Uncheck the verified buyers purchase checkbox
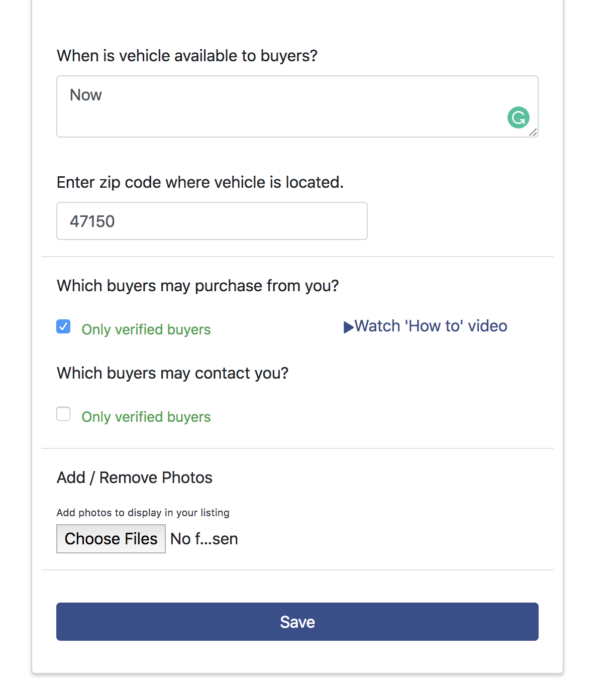 64,327
